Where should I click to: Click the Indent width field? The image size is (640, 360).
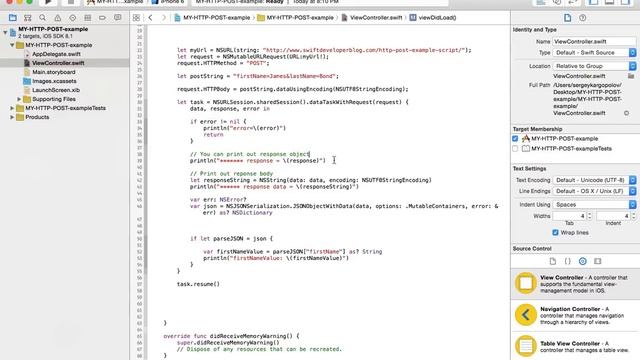[613, 216]
